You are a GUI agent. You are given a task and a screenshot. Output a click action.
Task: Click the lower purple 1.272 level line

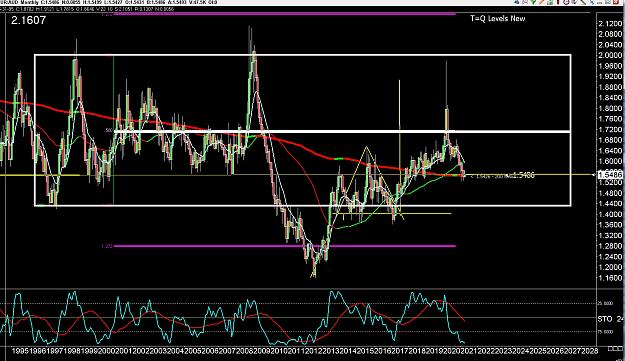[284, 246]
